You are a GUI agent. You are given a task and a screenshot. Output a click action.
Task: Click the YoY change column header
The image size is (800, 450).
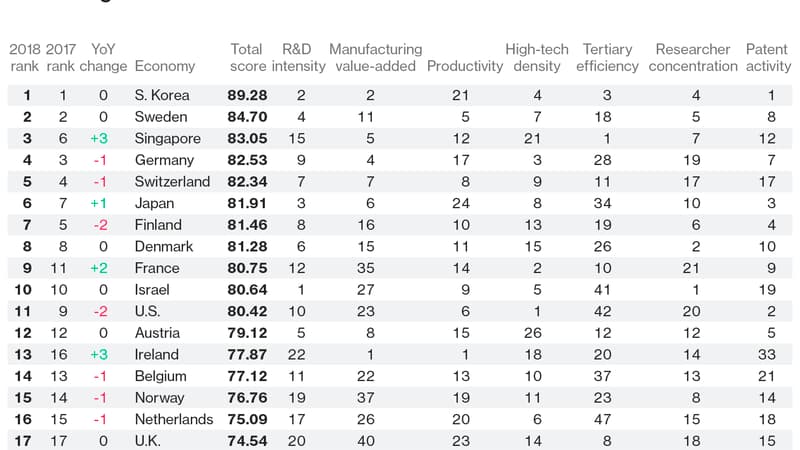pyautogui.click(x=104, y=58)
